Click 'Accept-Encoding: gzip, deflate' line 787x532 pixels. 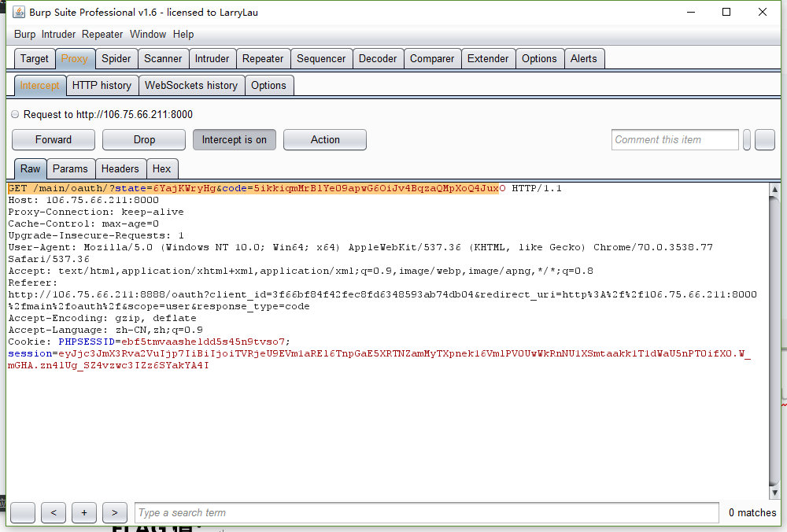pyautogui.click(x=102, y=318)
